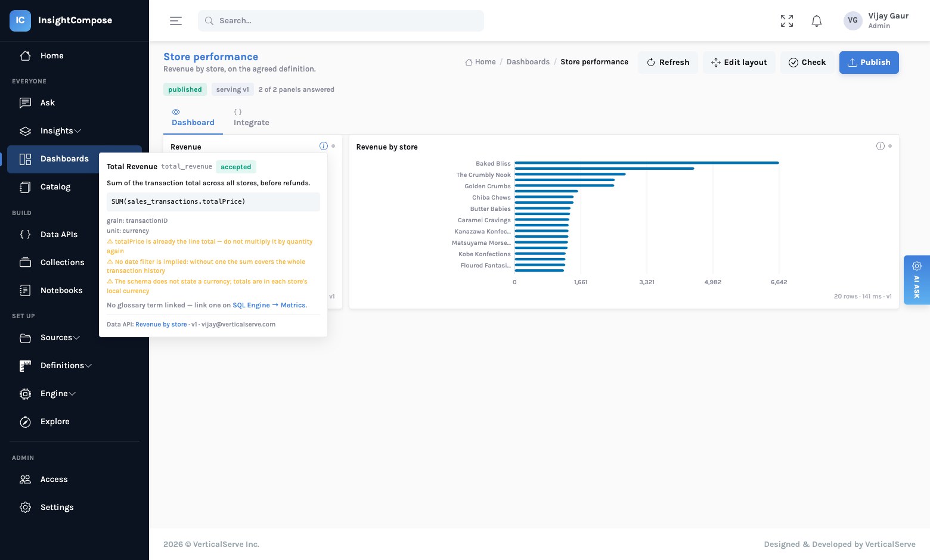Click the Vijay Gaur user name

pos(888,16)
